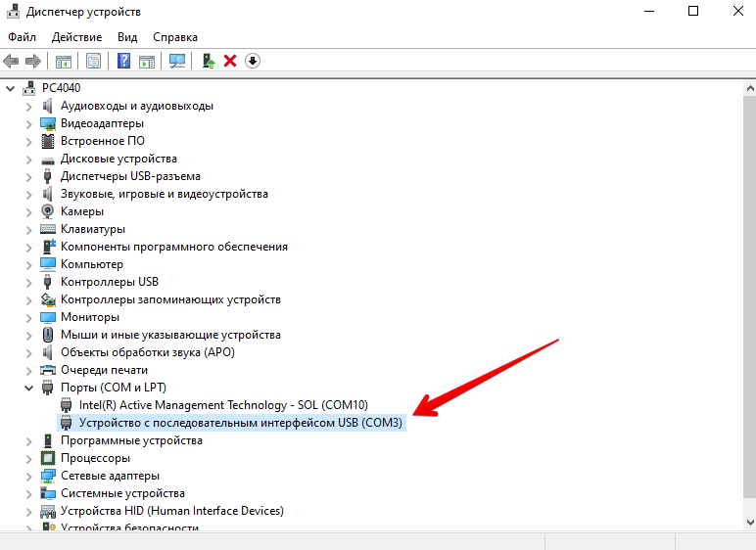756x550 pixels.
Task: Expand the Контроллеры USB category
Action: [x=28, y=282]
